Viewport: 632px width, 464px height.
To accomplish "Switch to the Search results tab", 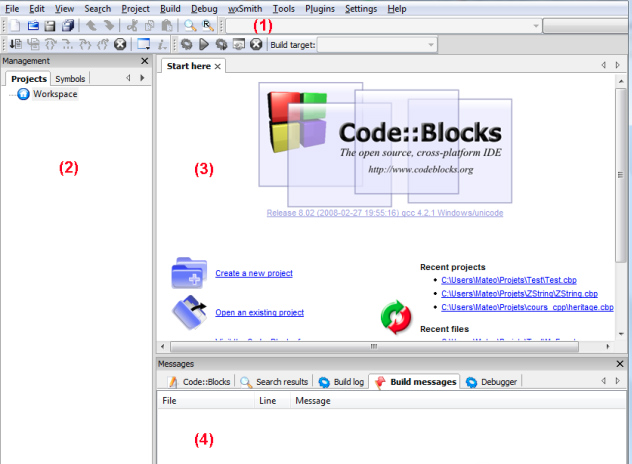I will 274,381.
